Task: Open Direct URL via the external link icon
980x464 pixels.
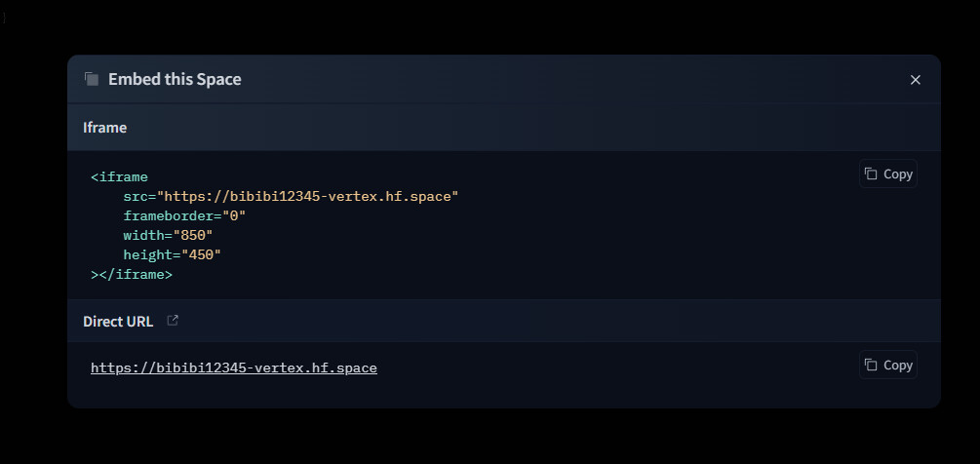Action: (x=173, y=321)
